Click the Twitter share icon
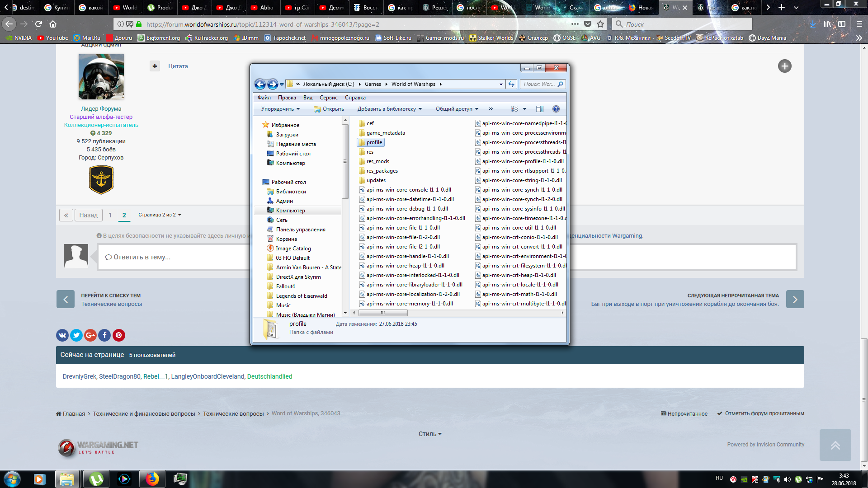The height and width of the screenshot is (488, 868). pos(76,335)
